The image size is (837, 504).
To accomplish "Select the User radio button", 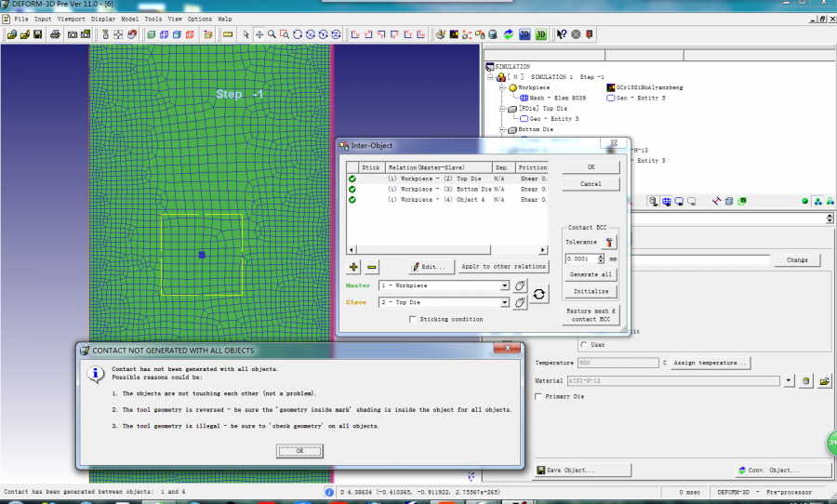I will point(583,344).
